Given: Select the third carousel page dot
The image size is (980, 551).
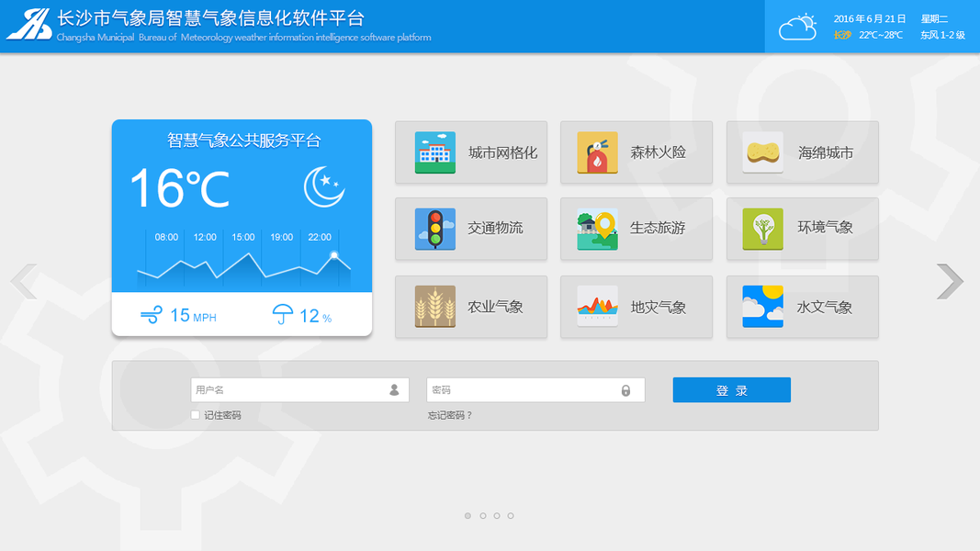Looking at the screenshot, I should pos(497,516).
